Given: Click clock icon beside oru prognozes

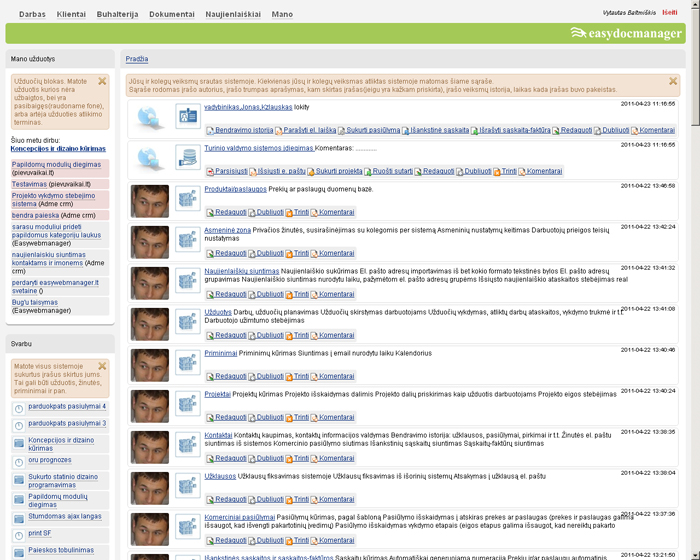Looking at the screenshot, I should pyautogui.click(x=19, y=462).
